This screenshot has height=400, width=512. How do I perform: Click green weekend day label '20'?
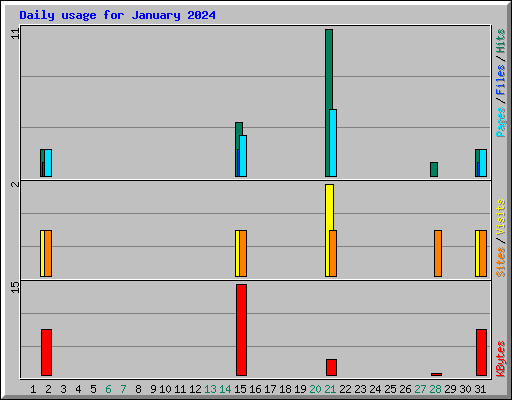point(315,389)
